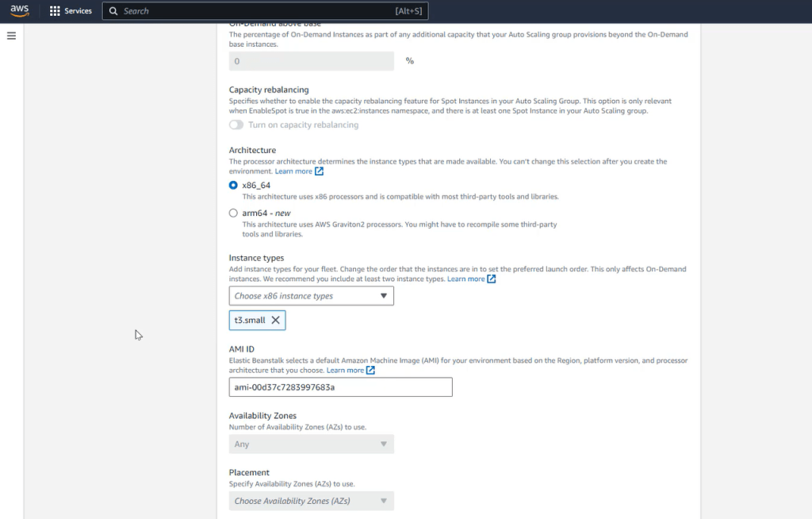Expand Choose Availability Zones (AZs) placement dropdown
Image resolution: width=812 pixels, height=519 pixels.
[x=311, y=501]
